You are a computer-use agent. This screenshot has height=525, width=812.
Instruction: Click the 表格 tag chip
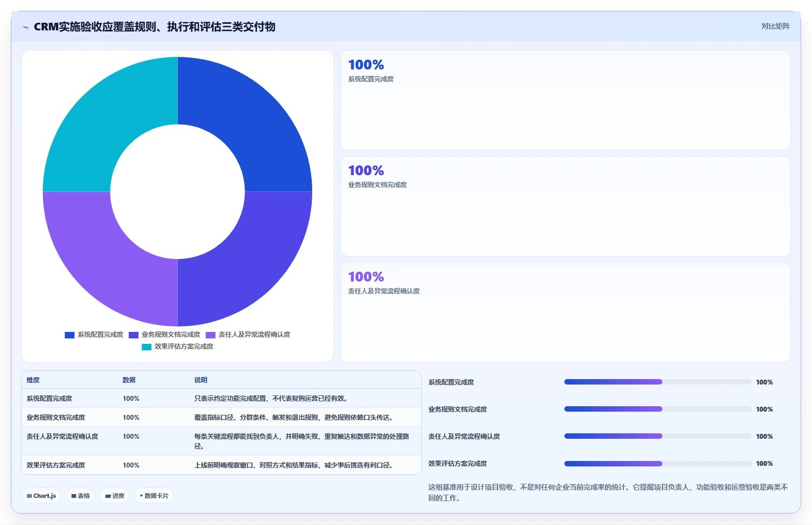point(80,496)
